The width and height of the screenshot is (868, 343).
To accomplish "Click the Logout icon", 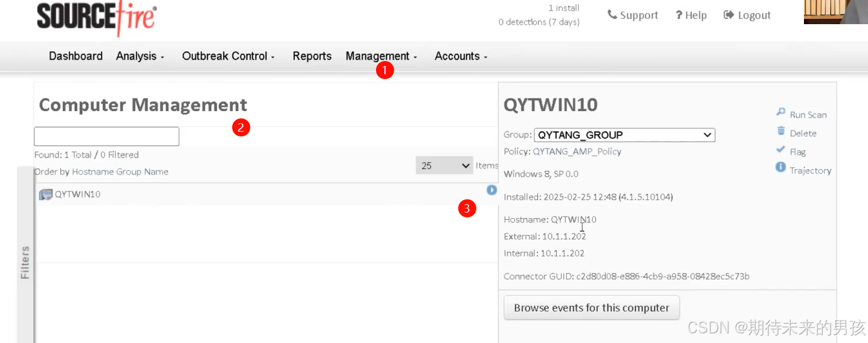I will (x=728, y=14).
